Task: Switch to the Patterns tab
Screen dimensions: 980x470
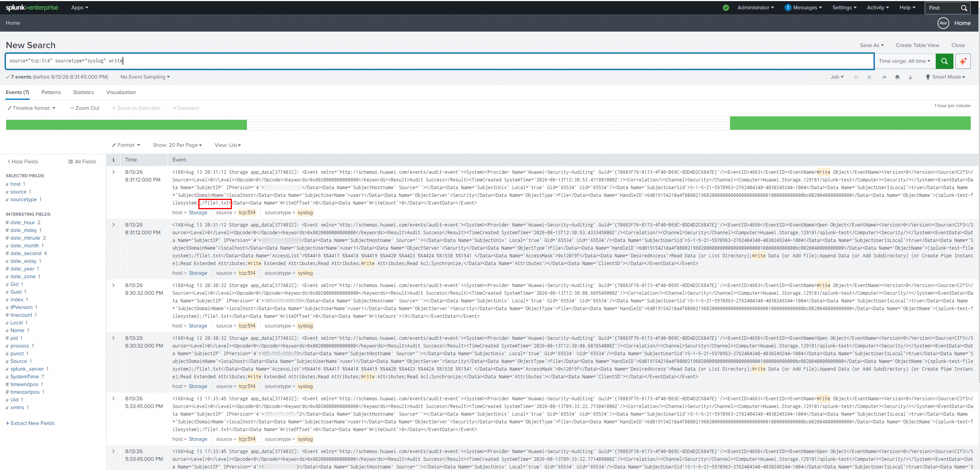Action: 51,92
